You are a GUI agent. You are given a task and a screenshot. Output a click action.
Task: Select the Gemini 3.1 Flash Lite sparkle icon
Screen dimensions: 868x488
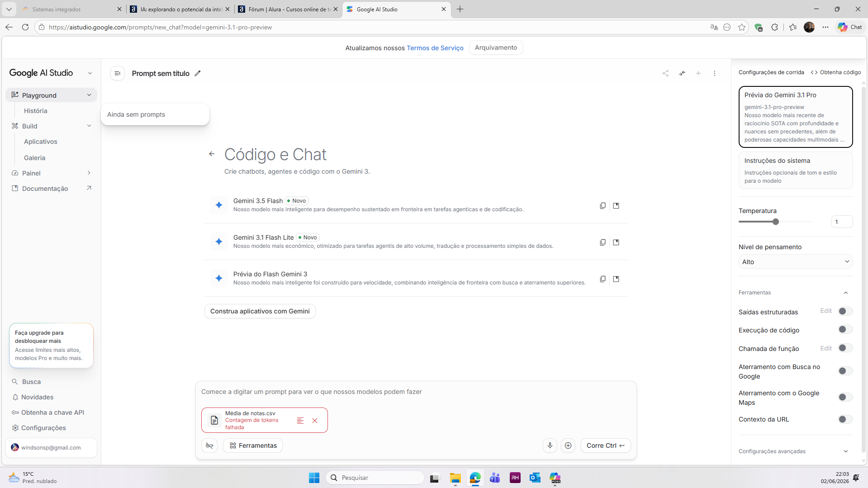[x=219, y=242]
